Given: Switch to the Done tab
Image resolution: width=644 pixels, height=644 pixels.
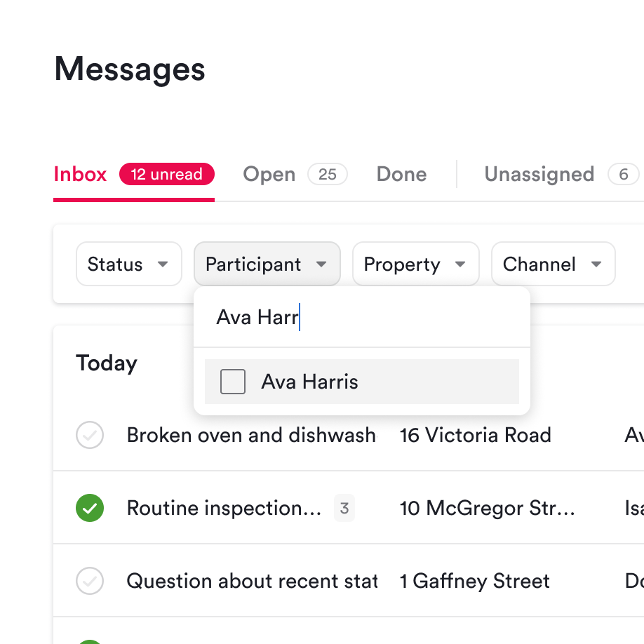Looking at the screenshot, I should click(x=401, y=174).
